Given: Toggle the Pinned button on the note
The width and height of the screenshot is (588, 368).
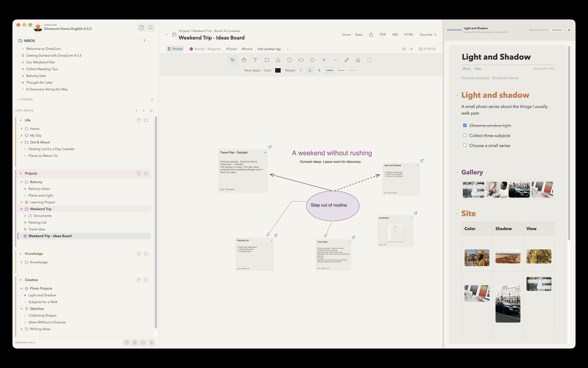Looking at the screenshot, I should coord(175,49).
